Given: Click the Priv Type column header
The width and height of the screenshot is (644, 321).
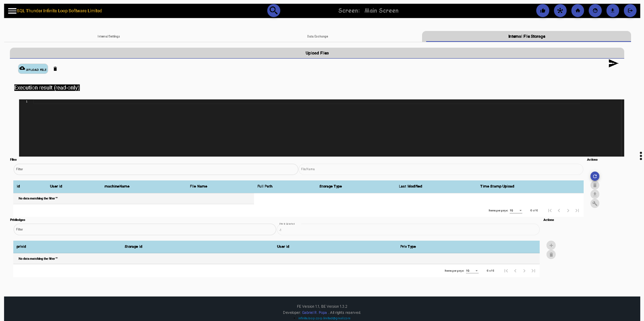Looking at the screenshot, I should 408,247.
